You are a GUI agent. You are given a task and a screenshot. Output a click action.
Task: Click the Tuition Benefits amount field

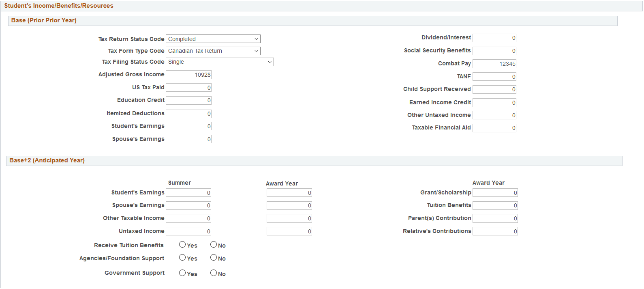click(x=495, y=205)
